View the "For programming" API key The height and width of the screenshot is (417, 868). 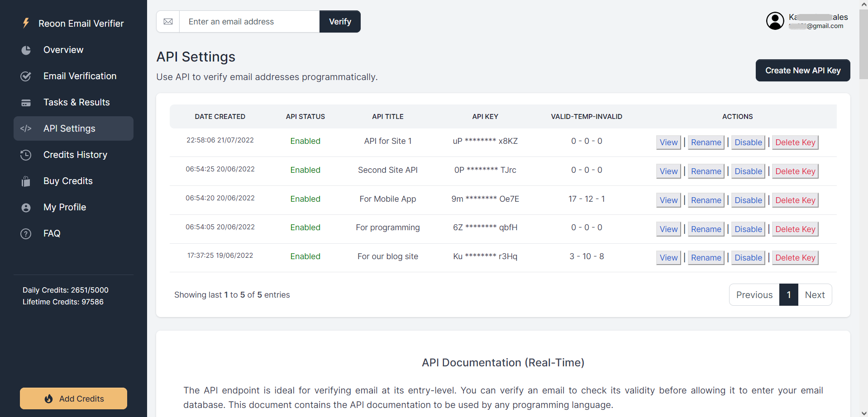[668, 229]
